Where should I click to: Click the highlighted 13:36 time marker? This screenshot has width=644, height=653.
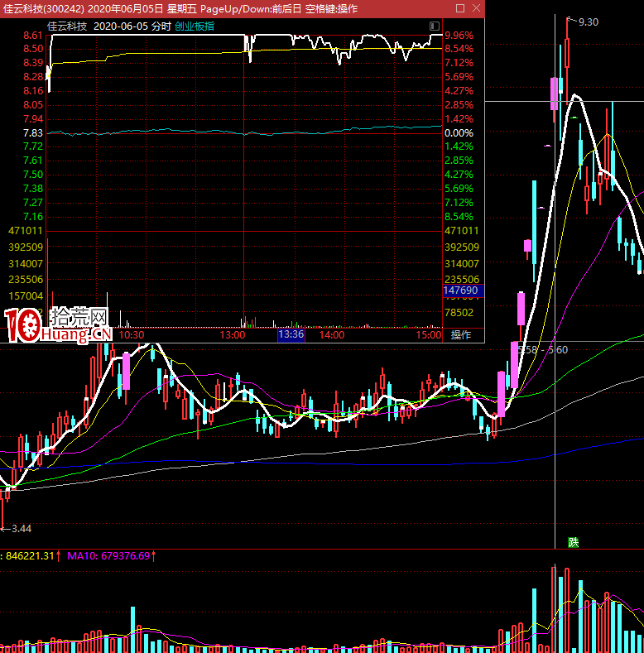291,335
